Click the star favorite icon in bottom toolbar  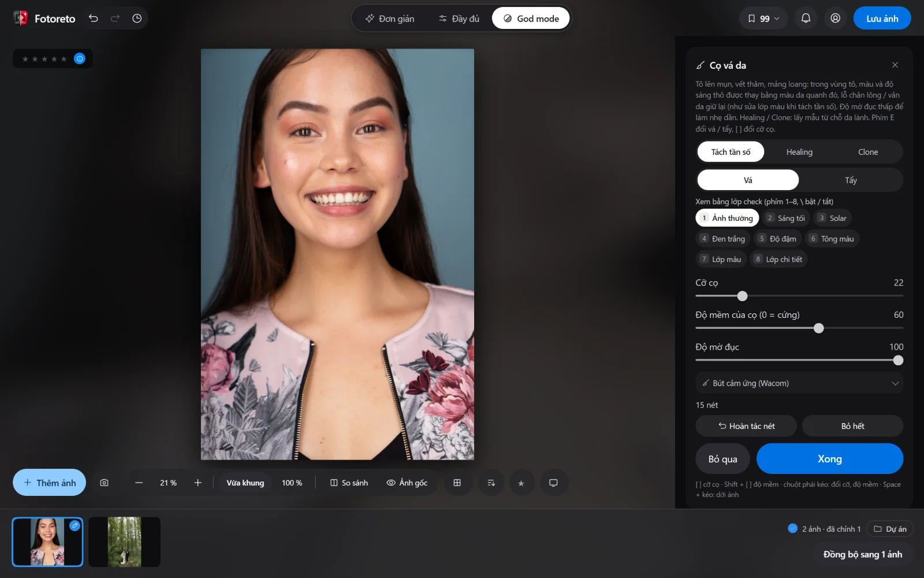tap(521, 483)
